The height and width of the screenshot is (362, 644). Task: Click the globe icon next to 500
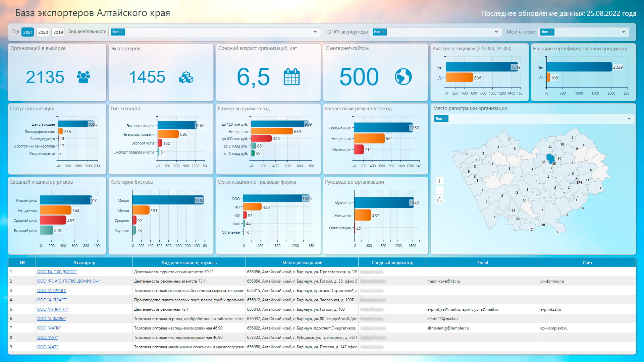403,77
